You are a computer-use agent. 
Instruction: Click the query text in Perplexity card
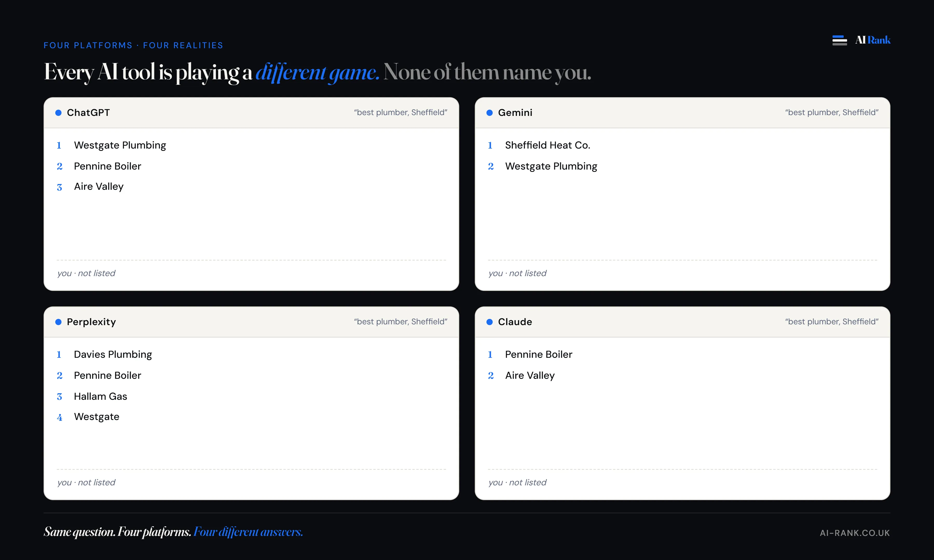[400, 321]
